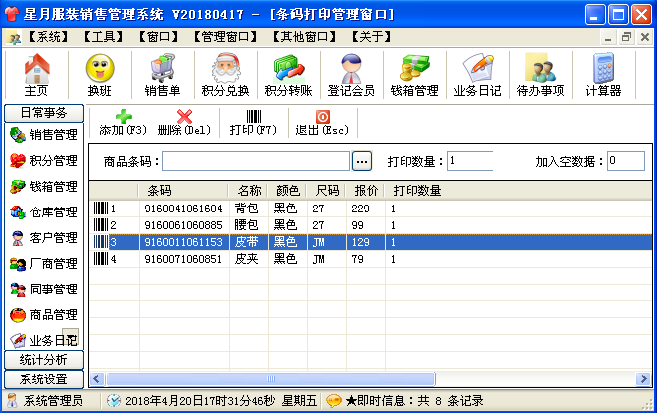Expand the 统计分析 sidebar section
The image size is (657, 413).
(x=44, y=359)
